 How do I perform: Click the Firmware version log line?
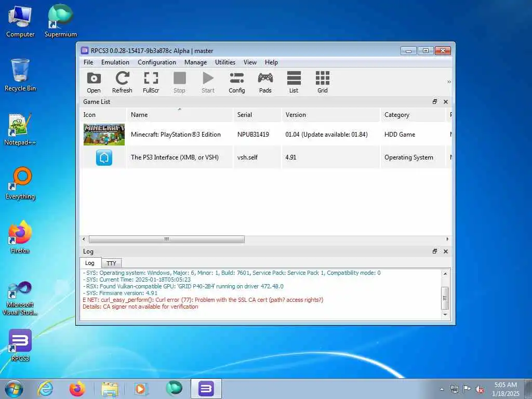tap(120, 293)
